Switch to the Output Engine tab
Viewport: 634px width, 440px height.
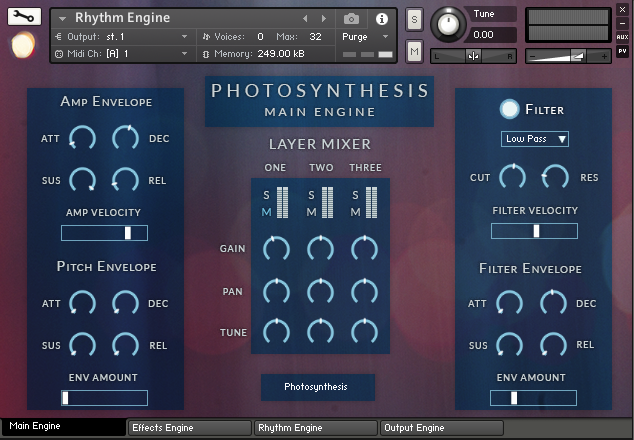coord(442,428)
